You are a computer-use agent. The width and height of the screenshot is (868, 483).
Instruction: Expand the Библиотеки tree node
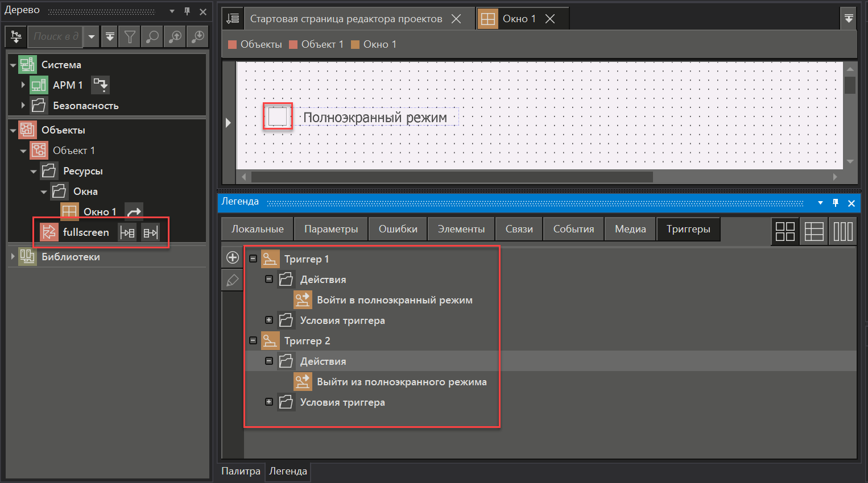pyautogui.click(x=13, y=256)
